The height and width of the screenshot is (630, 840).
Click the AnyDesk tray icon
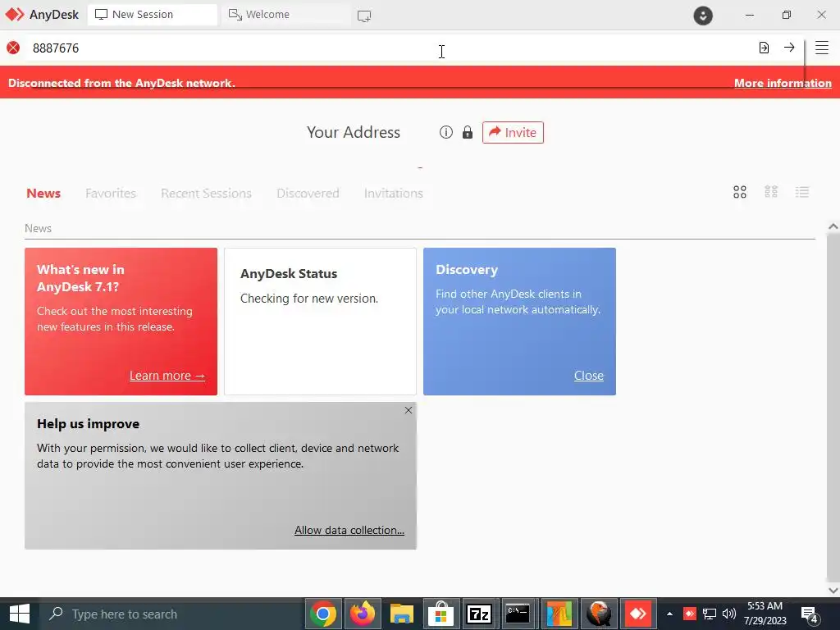tap(689, 614)
